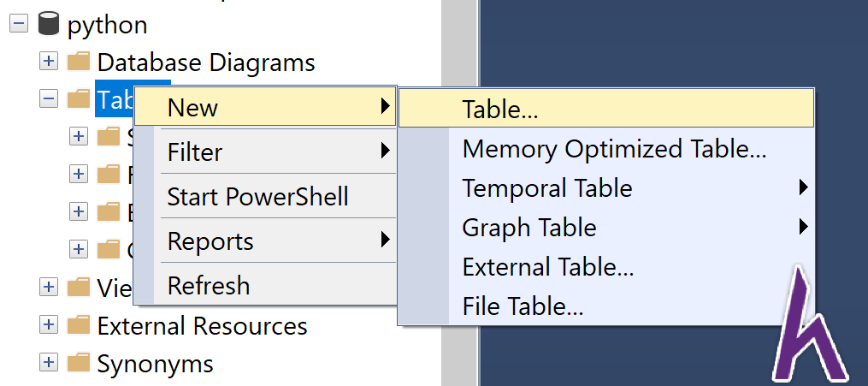Expand the Synonyms folder node
The image size is (868, 386).
(49, 362)
